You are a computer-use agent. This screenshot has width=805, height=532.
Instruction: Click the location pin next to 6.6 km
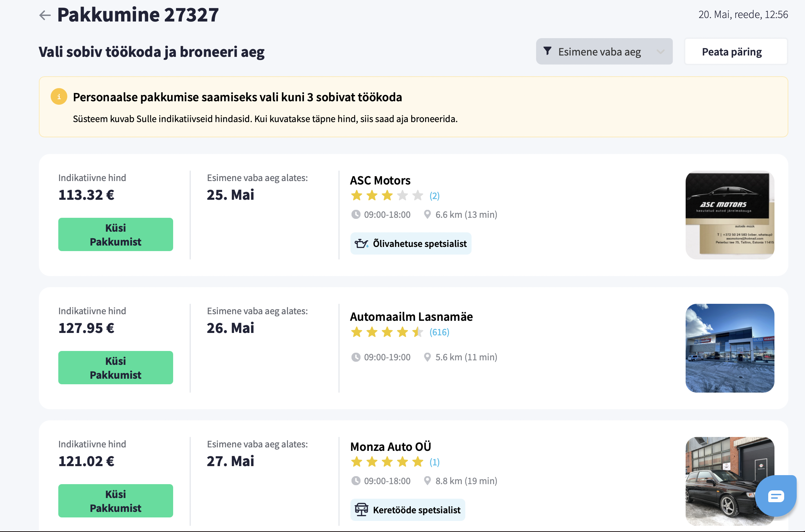pos(427,215)
